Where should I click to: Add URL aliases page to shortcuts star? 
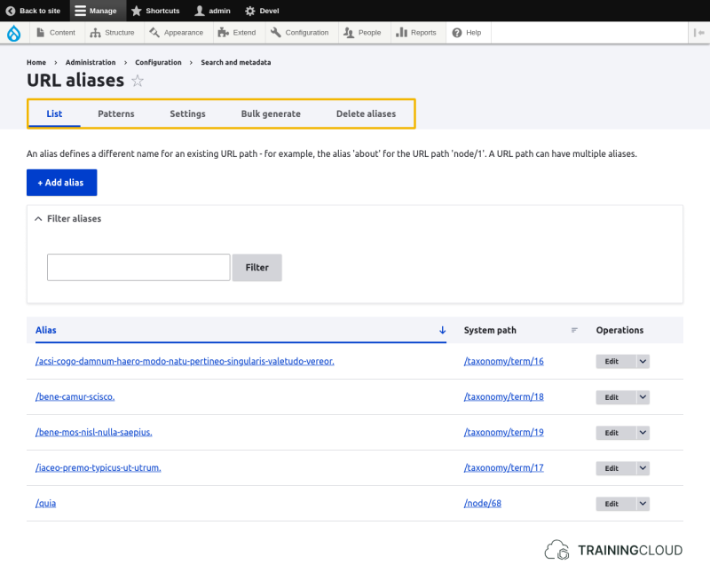click(x=138, y=81)
